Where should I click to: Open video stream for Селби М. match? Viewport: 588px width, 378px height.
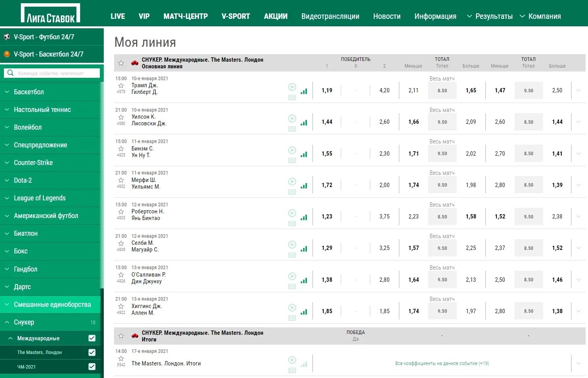coord(292,244)
